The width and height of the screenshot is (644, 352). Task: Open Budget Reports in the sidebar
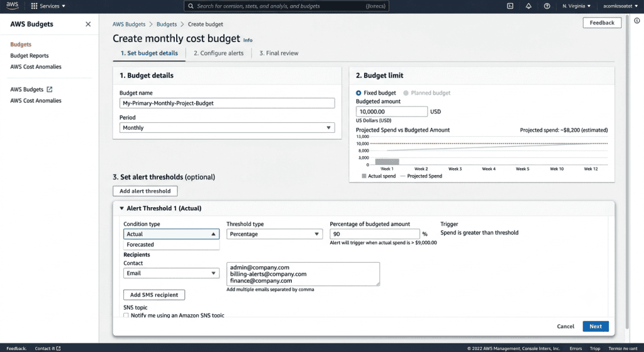click(x=30, y=55)
